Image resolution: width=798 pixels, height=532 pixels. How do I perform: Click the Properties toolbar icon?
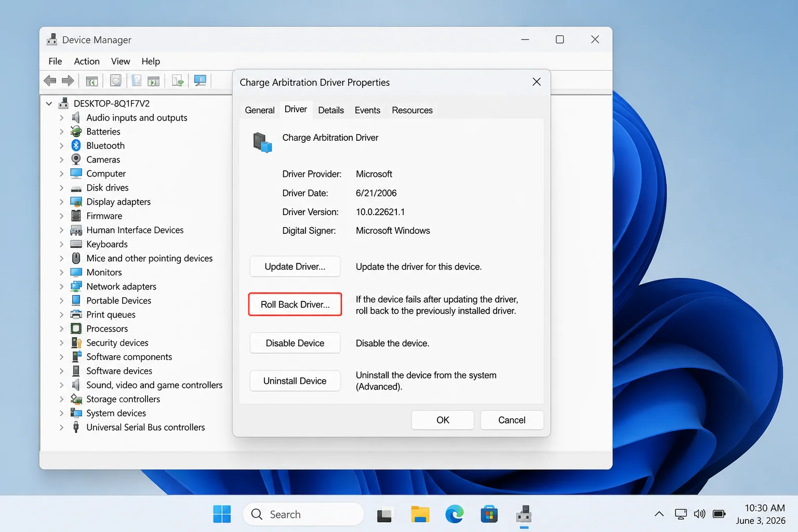click(116, 81)
